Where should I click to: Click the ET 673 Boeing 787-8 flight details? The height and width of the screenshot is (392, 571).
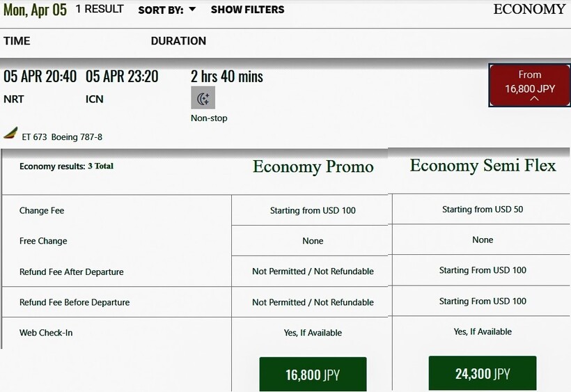click(x=62, y=137)
